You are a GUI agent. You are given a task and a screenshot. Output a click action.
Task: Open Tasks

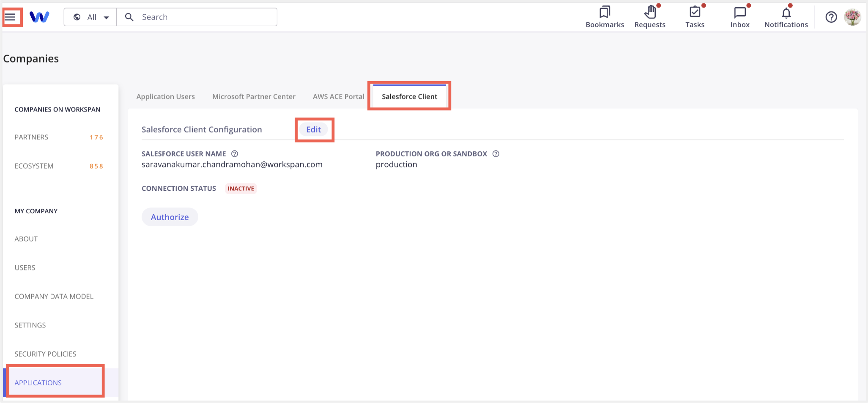coord(695,17)
